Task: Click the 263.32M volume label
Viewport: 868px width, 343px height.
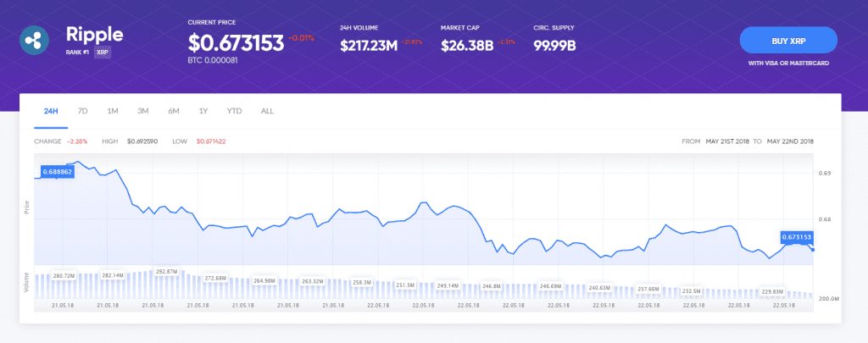Action: click(312, 281)
